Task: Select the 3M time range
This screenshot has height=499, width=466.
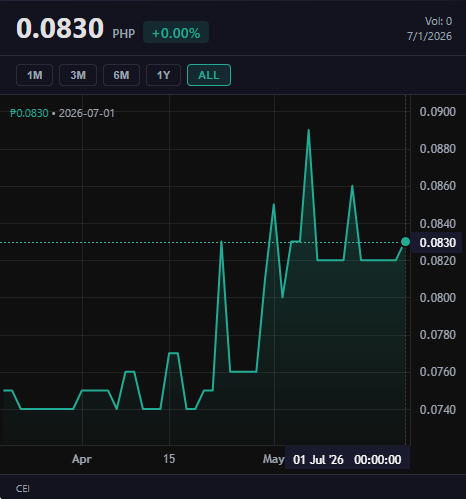Action: tap(78, 75)
